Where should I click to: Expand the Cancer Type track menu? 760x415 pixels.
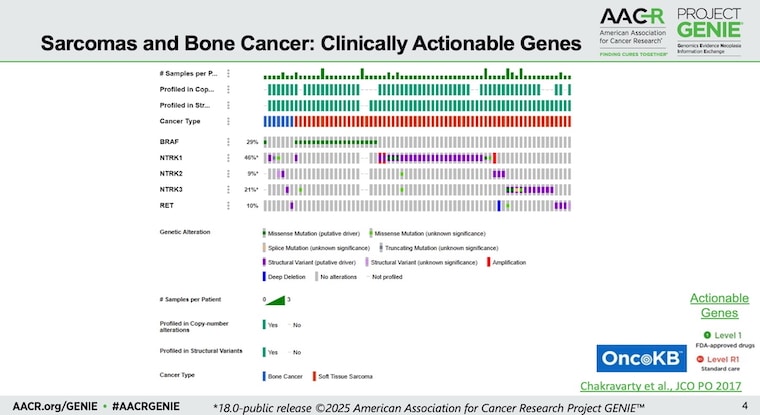click(229, 121)
